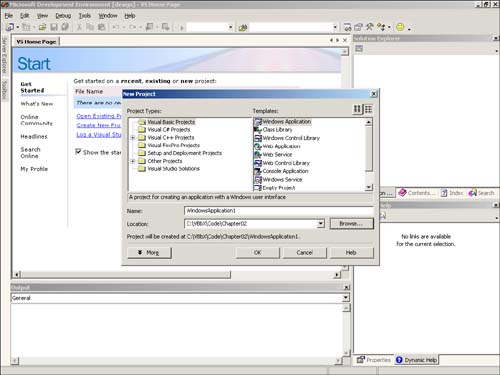Viewport: 500px width, 375px height.
Task: Select the Windows Application template
Action: [x=283, y=122]
